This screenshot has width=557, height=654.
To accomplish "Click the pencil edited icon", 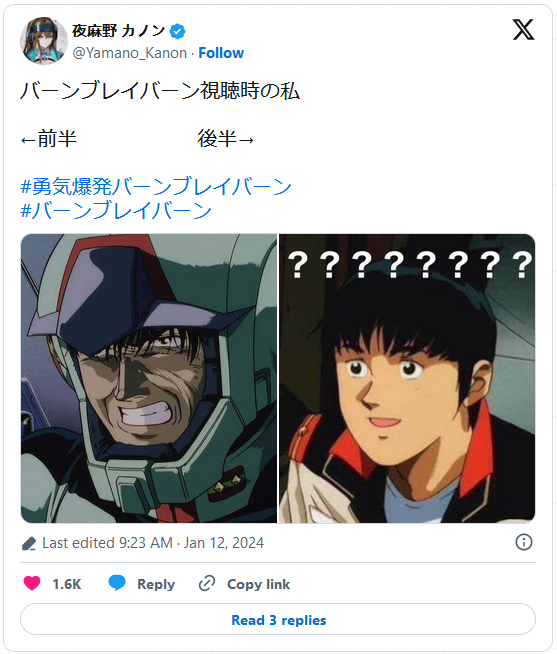I will click(29, 543).
